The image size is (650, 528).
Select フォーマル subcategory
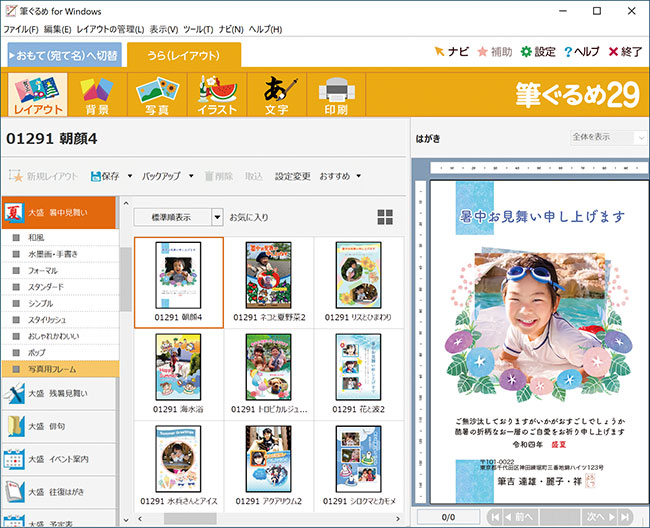click(61, 271)
